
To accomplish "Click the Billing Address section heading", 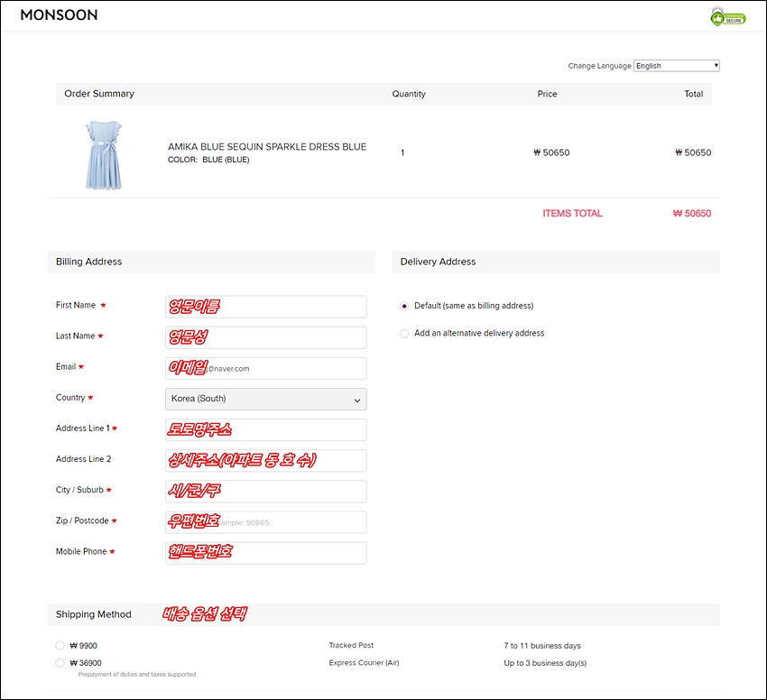I will 89,262.
